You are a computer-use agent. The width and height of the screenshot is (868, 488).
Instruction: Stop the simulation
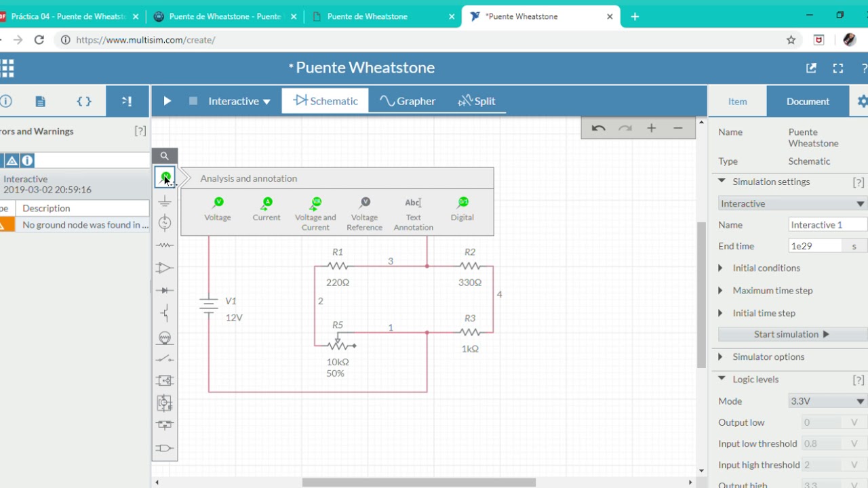tap(193, 101)
